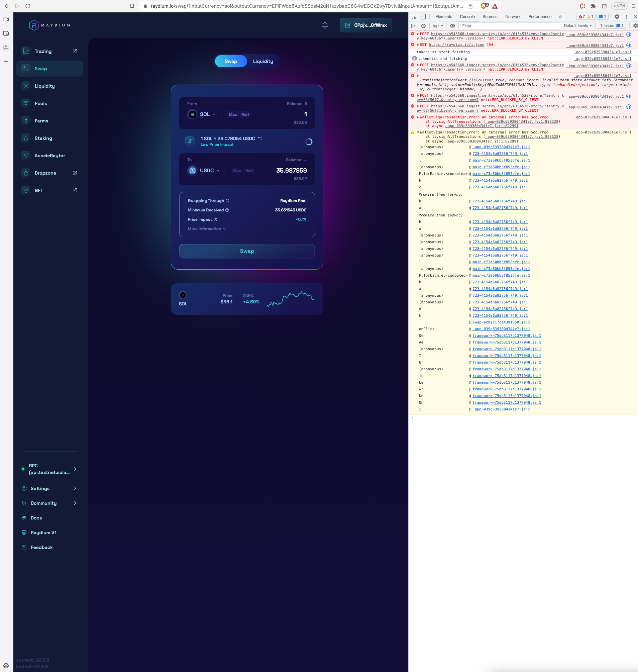Viewport: 638px width, 672px height.
Task: Open the notifications bell
Action: 325,25
